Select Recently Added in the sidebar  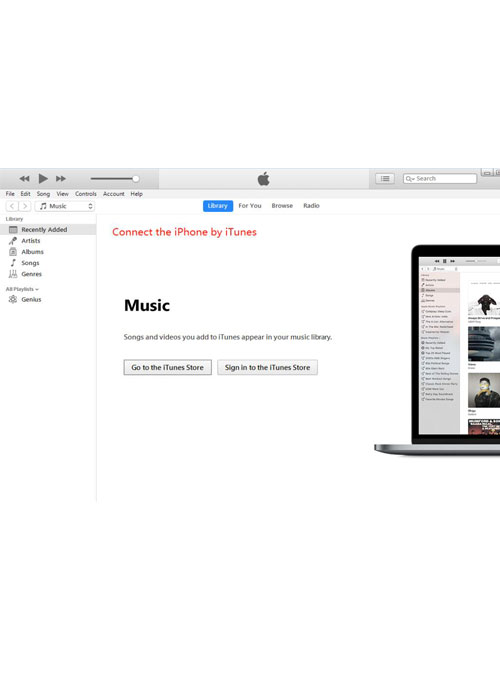point(48,229)
